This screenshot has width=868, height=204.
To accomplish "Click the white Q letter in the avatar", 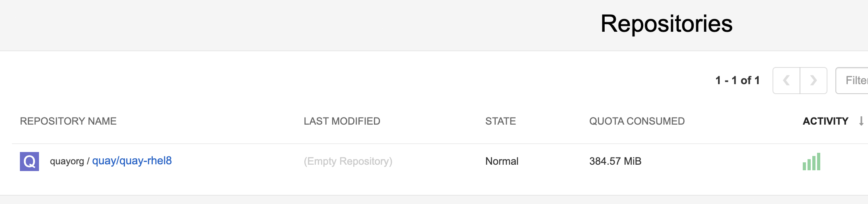I will pyautogui.click(x=29, y=162).
